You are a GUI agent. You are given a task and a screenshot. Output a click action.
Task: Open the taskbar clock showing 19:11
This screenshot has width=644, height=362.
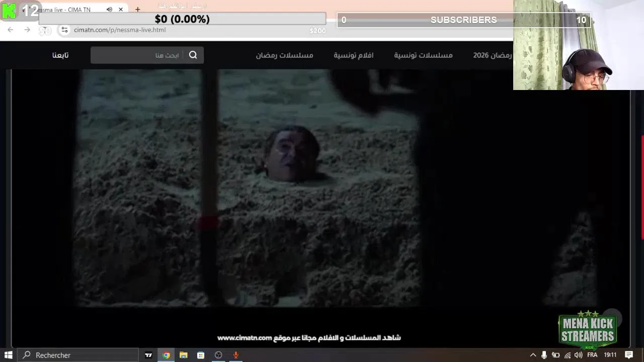pyautogui.click(x=610, y=355)
